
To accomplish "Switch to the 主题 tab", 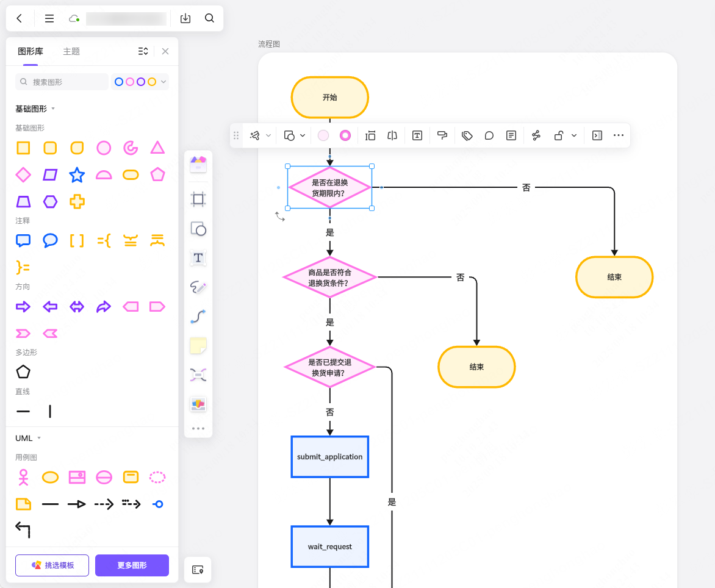I will point(71,51).
